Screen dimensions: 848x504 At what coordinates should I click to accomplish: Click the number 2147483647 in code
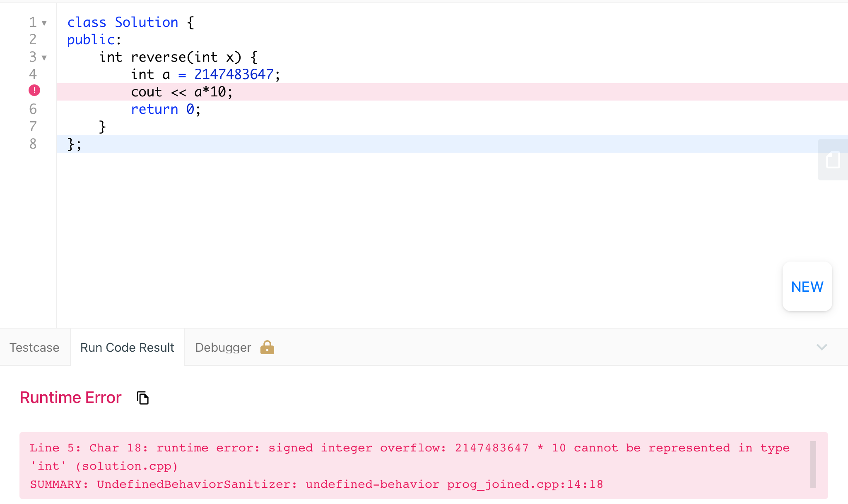(234, 74)
